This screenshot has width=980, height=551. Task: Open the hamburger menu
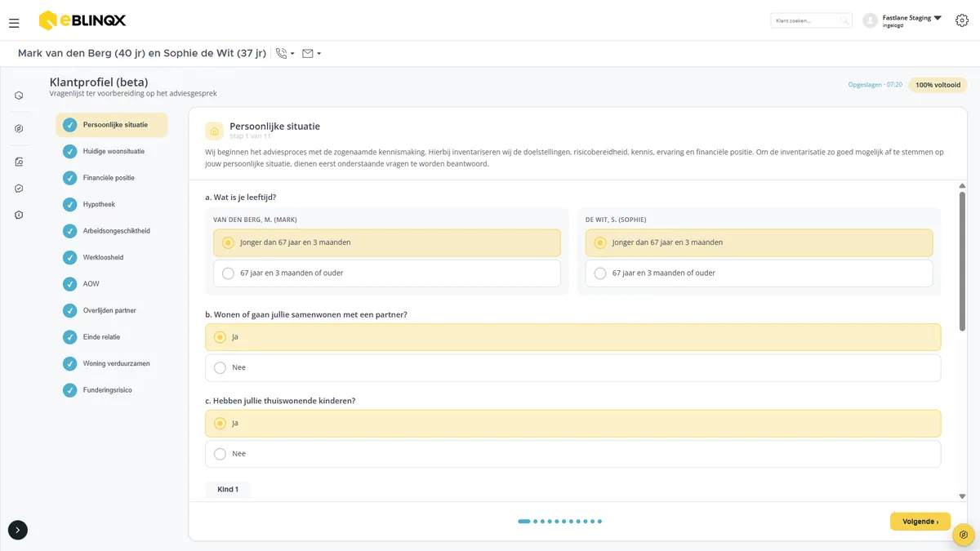click(x=14, y=24)
